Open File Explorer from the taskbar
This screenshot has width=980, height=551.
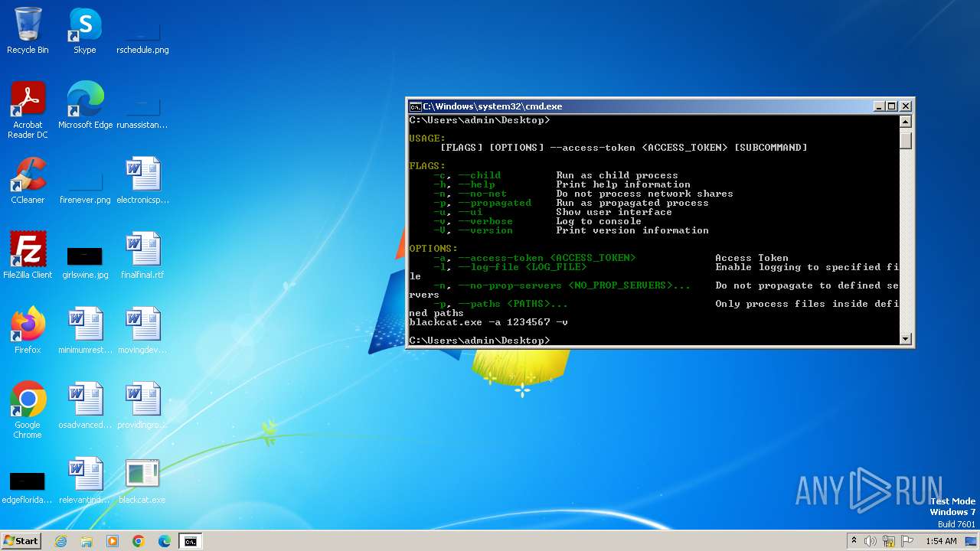pyautogui.click(x=87, y=541)
